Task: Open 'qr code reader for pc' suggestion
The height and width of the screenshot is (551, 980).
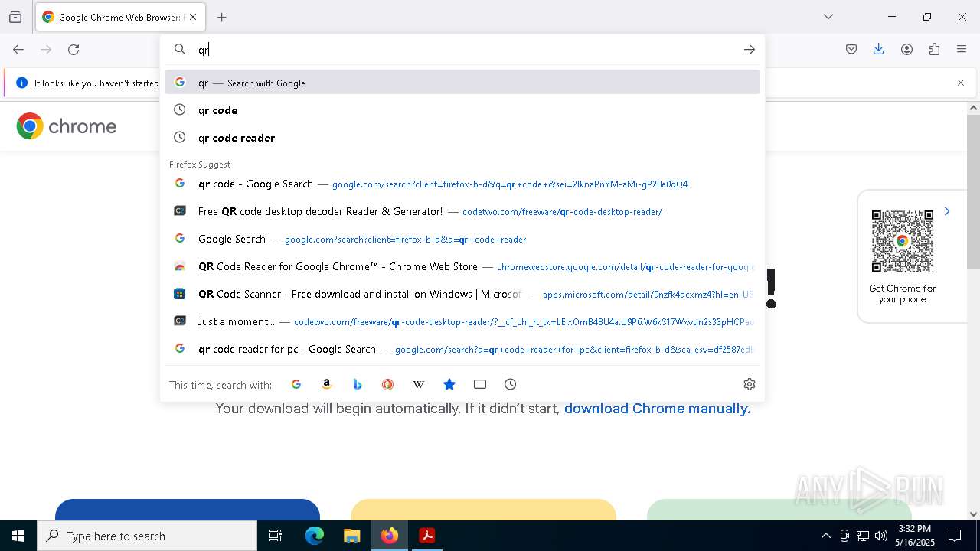Action: 462,349
